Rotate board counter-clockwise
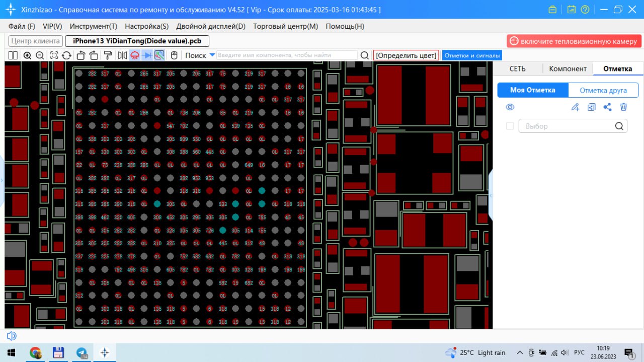This screenshot has height=362, width=644. click(80, 55)
